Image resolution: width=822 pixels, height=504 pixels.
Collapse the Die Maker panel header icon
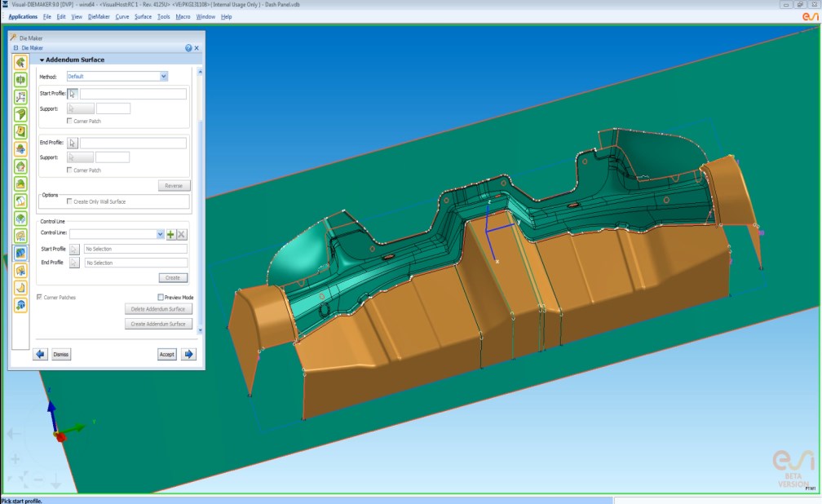pos(15,48)
